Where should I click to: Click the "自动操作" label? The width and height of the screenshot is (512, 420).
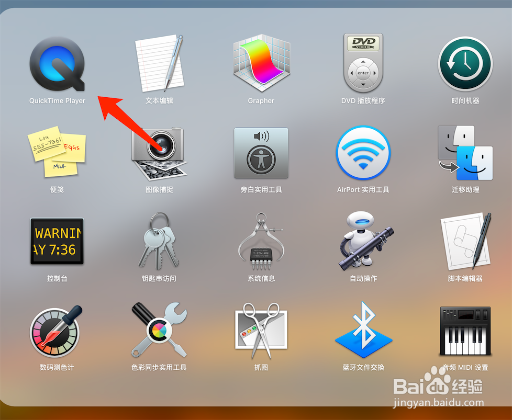pos(363,279)
